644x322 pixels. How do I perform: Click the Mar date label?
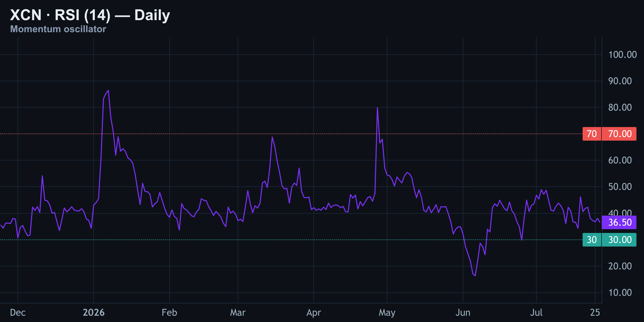(238, 312)
